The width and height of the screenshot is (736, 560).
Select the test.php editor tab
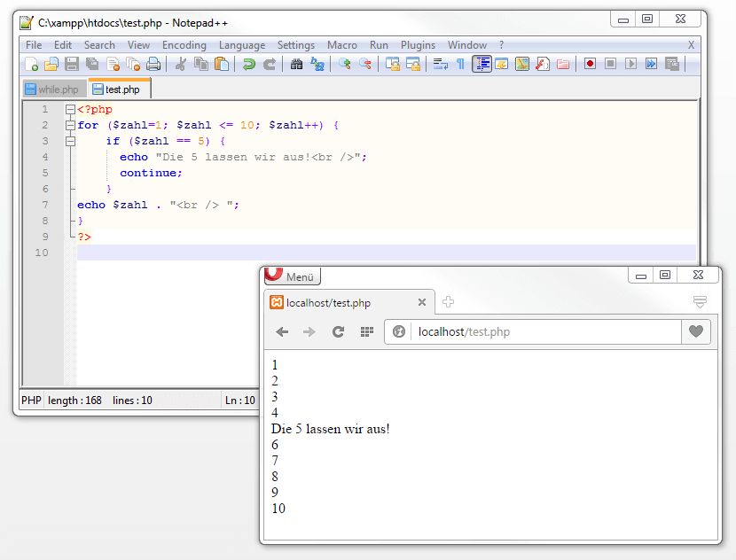coord(120,89)
